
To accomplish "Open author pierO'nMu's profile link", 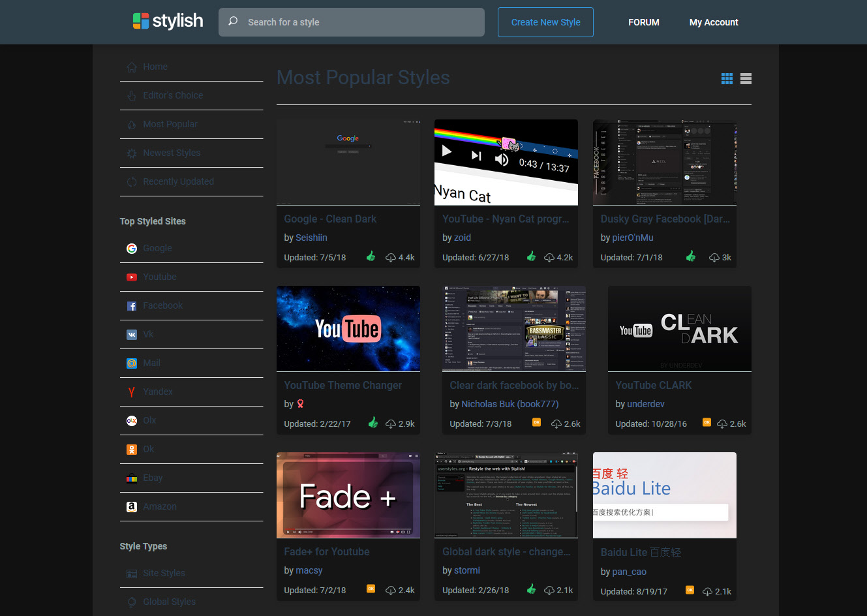I will pyautogui.click(x=633, y=238).
